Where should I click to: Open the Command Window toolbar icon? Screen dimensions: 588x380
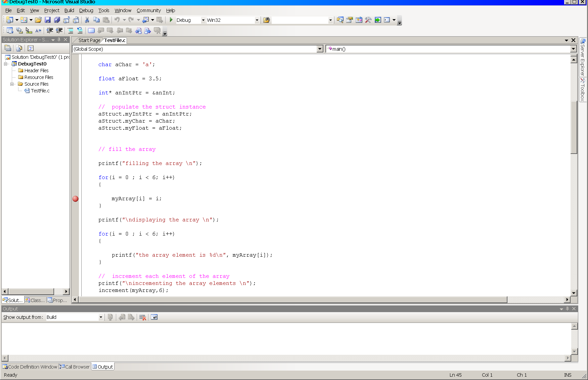(x=387, y=20)
